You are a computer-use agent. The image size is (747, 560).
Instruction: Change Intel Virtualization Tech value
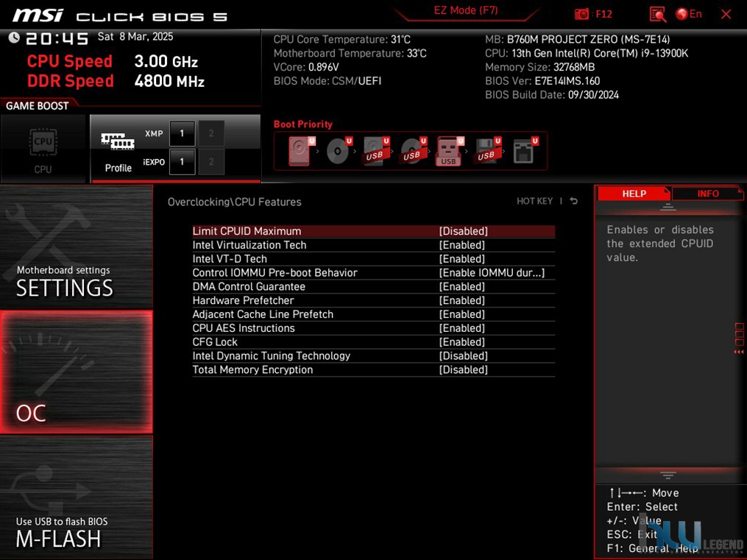[461, 245]
